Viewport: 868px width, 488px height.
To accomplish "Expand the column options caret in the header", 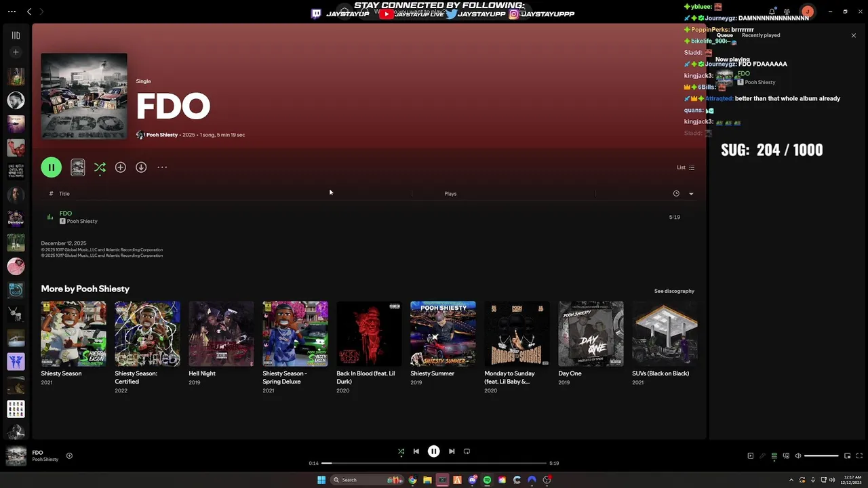I will click(691, 194).
